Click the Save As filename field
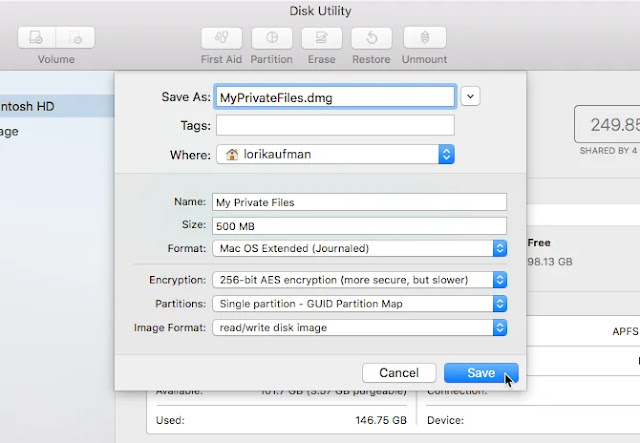The width and height of the screenshot is (640, 443). pos(335,97)
